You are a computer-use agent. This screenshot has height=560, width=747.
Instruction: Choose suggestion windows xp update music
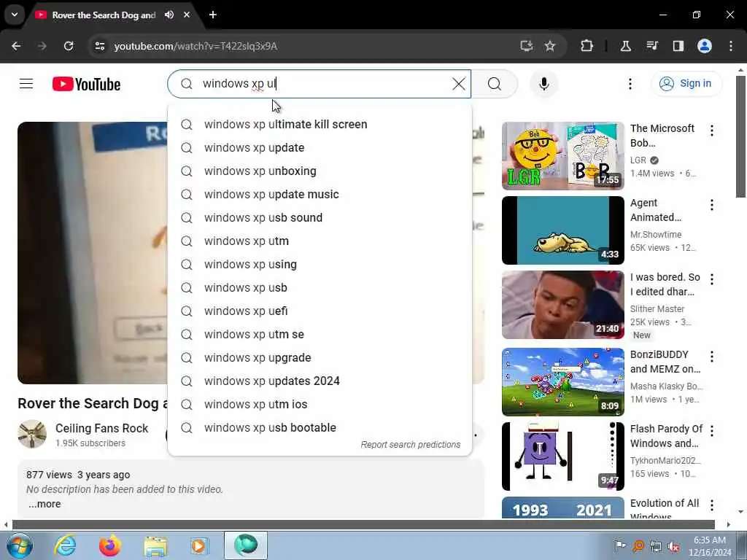point(320,194)
